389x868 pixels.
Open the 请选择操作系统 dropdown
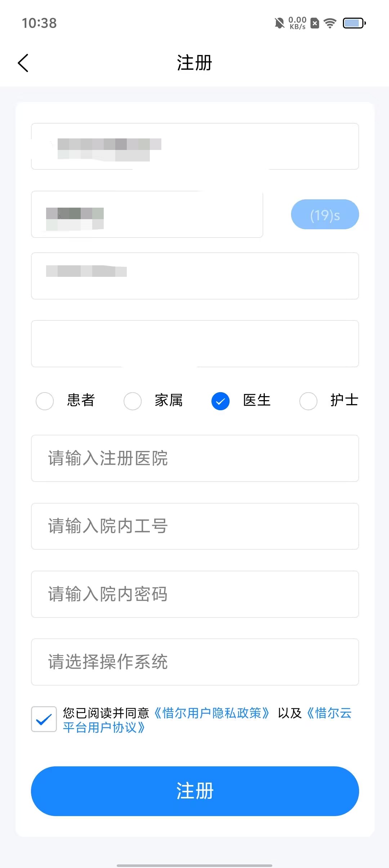(195, 662)
